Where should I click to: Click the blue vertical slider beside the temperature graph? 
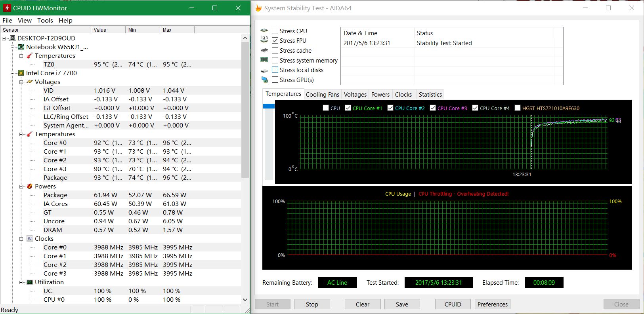269,106
